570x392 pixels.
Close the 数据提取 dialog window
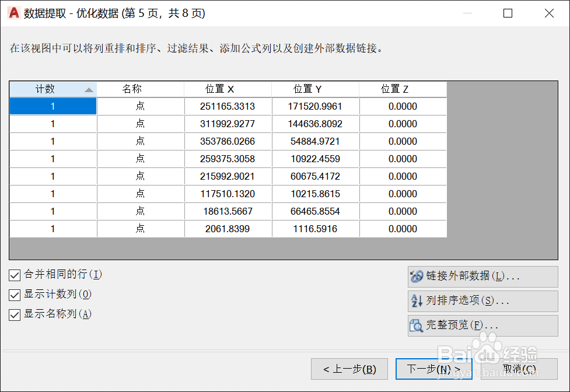tap(549, 13)
